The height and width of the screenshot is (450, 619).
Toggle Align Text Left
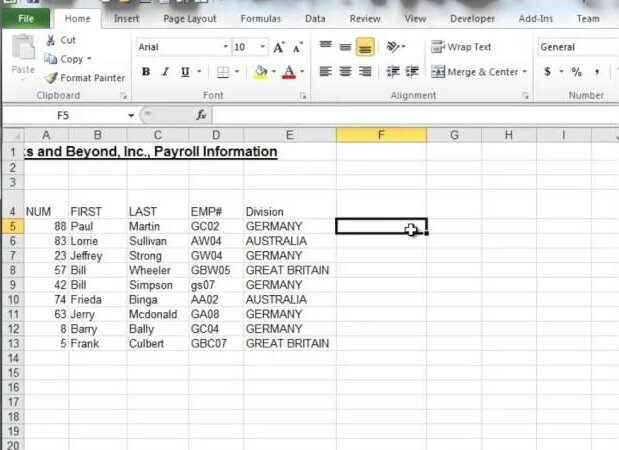[x=326, y=72]
